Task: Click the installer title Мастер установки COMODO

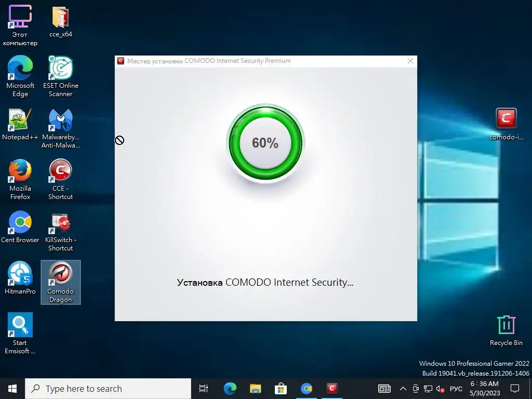Action: point(209,61)
